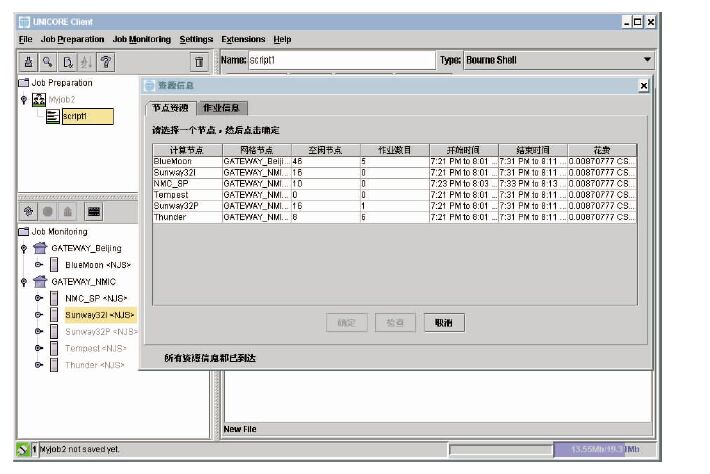
Task: Click the trash delete icon in toolbar
Action: point(200,62)
